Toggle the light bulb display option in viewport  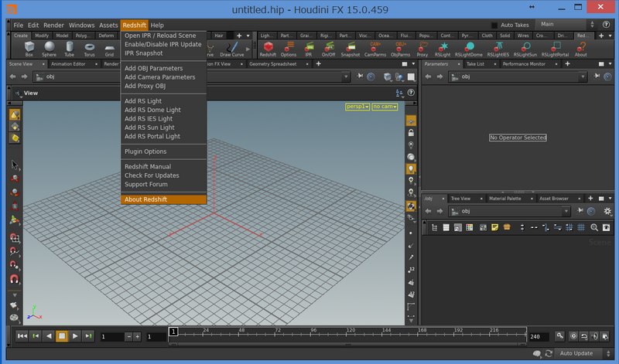click(411, 168)
